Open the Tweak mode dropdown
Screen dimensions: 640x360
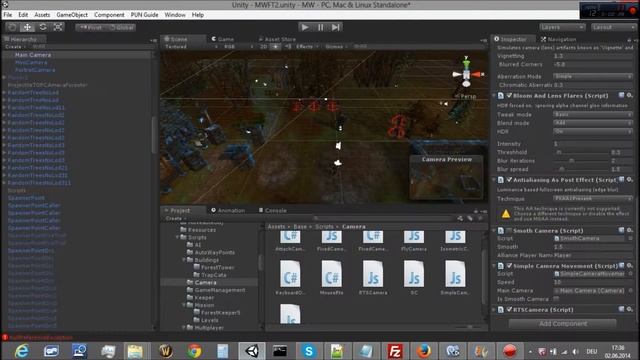[x=593, y=115]
